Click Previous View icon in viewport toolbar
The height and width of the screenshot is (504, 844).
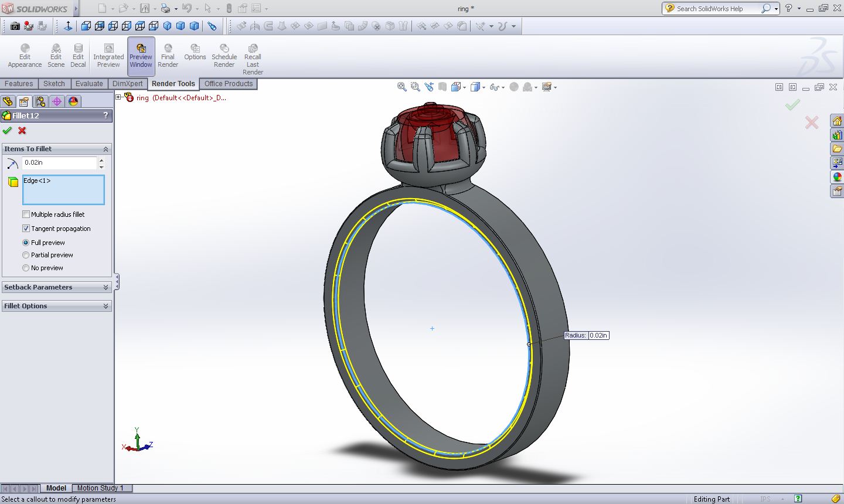pyautogui.click(x=429, y=87)
